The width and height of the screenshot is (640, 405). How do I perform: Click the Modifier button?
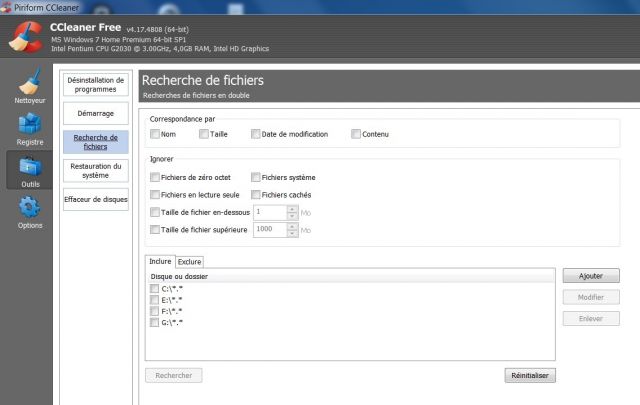pos(591,297)
